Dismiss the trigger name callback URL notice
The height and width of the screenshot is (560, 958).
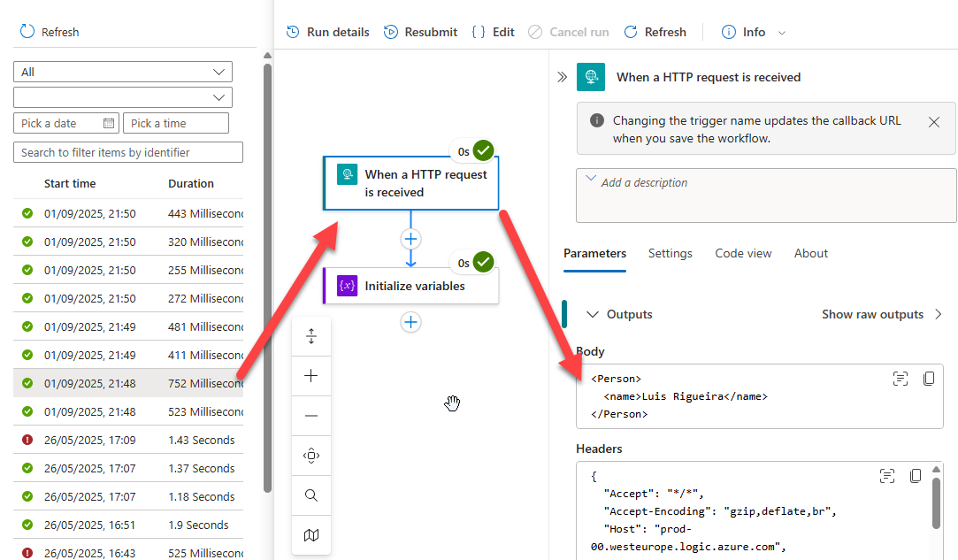point(934,122)
